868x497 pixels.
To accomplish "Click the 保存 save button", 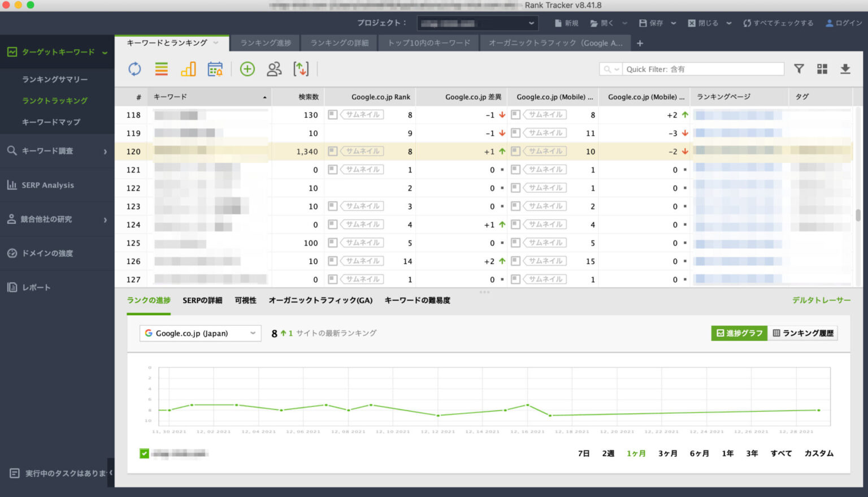I will click(x=651, y=23).
